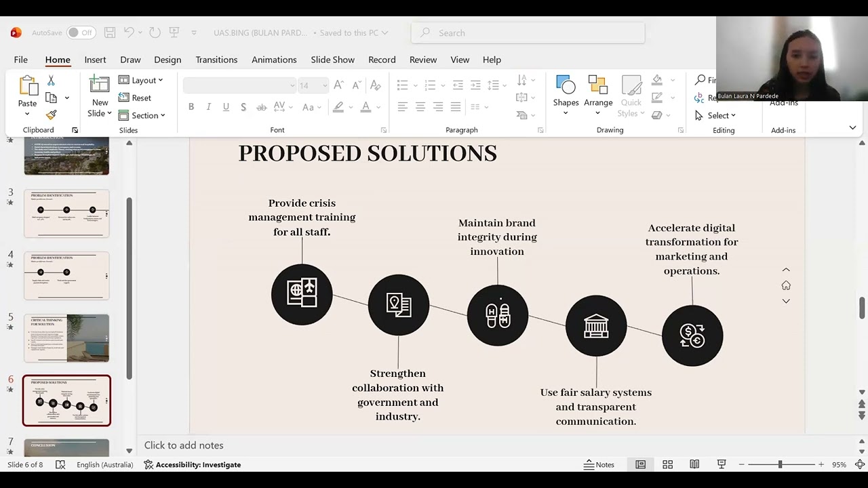The image size is (868, 488).
Task: Click the Redo repeat icon
Action: (x=155, y=33)
